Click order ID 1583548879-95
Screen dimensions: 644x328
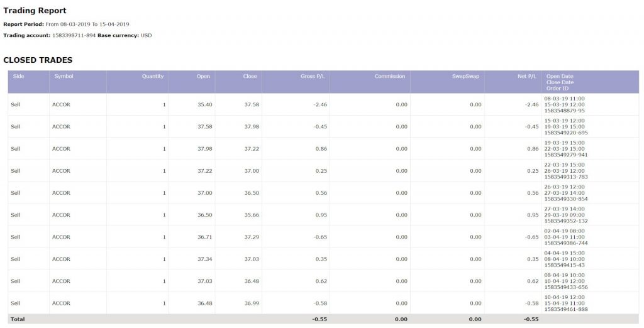564,111
